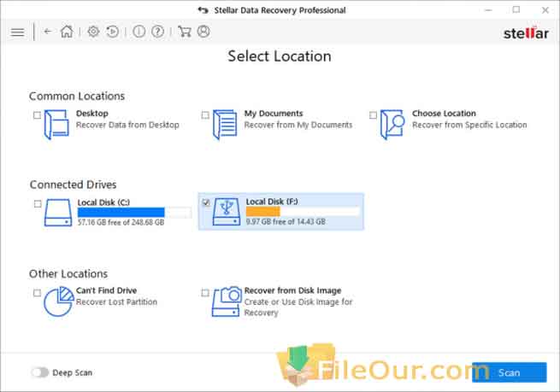This screenshot has height=392, width=560.
Task: Click the Local Disk (C:) drive icon
Action: point(58,213)
